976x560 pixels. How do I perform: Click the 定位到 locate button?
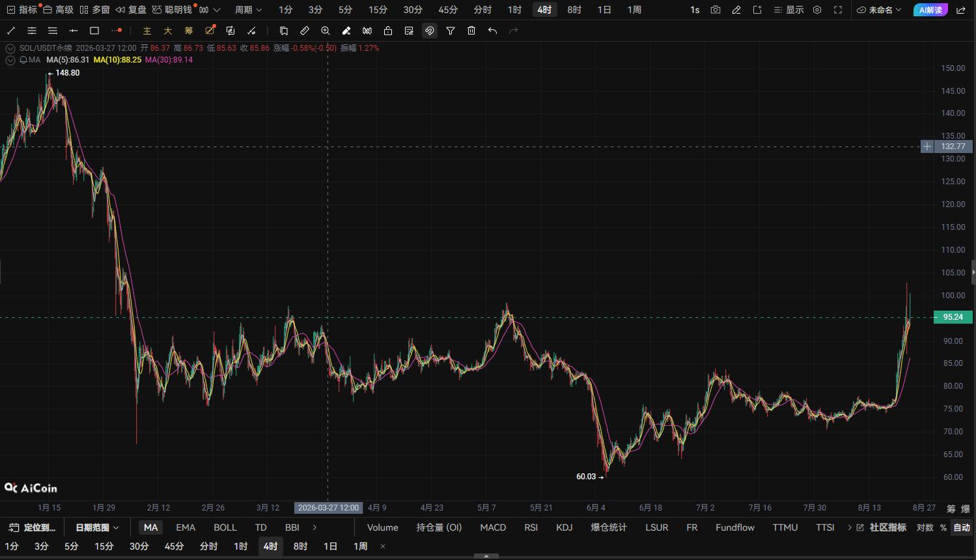pyautogui.click(x=33, y=527)
